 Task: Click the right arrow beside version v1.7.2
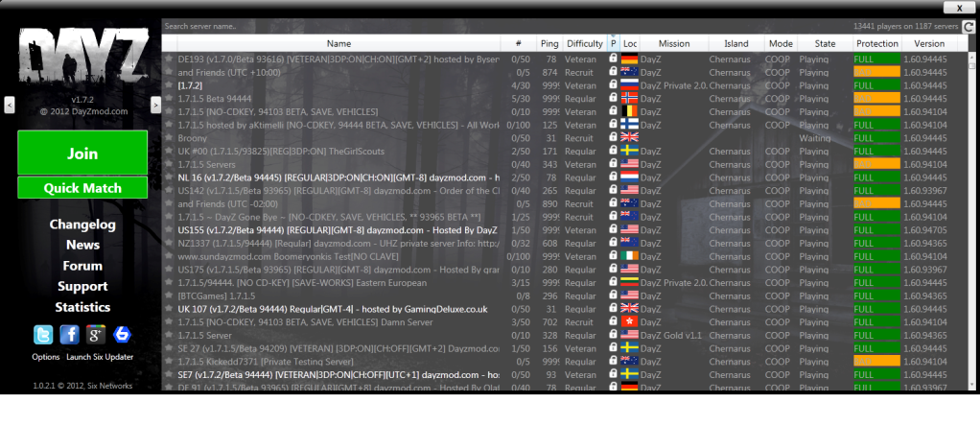click(155, 105)
